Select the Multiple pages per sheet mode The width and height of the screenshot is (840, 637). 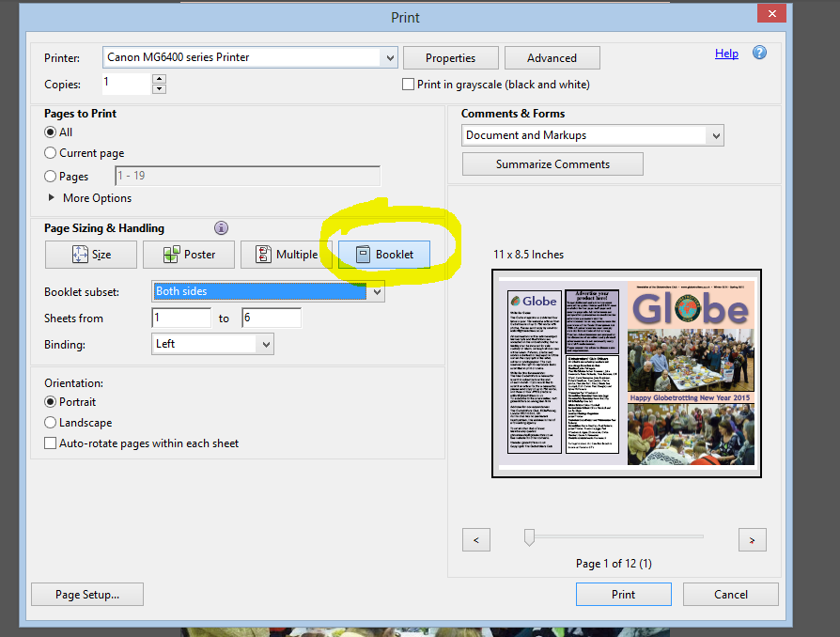(x=287, y=254)
